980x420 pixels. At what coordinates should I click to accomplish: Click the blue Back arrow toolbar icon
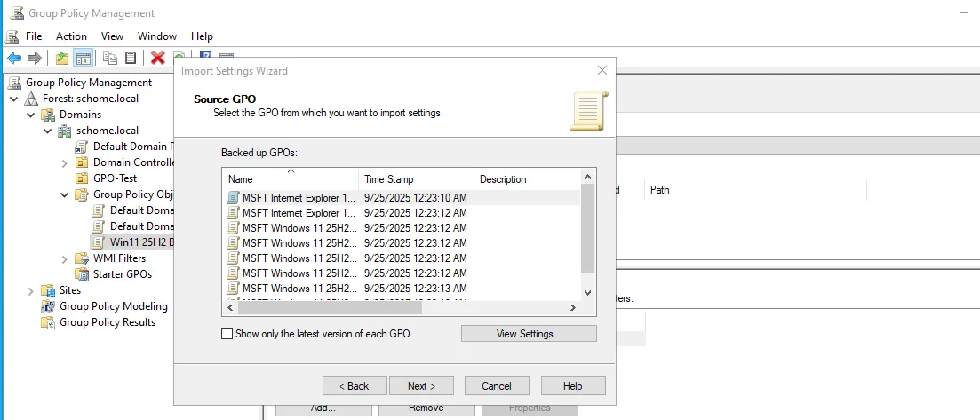[13, 58]
